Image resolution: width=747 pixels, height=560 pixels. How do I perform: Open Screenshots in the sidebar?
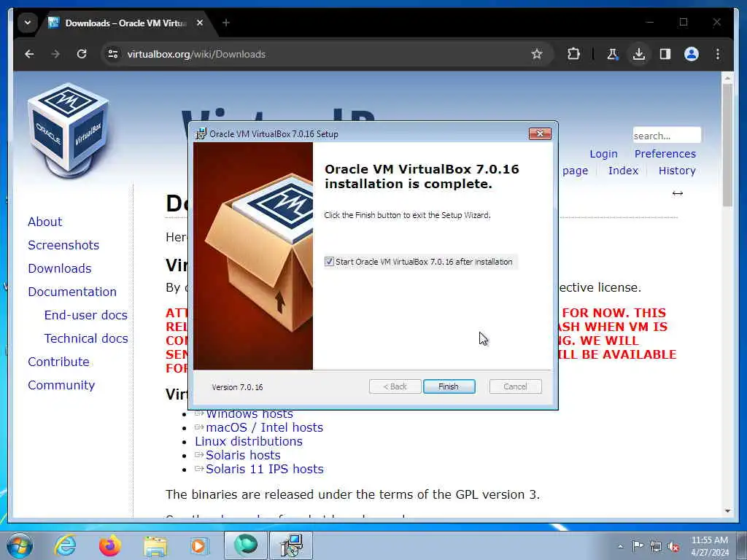tap(63, 245)
